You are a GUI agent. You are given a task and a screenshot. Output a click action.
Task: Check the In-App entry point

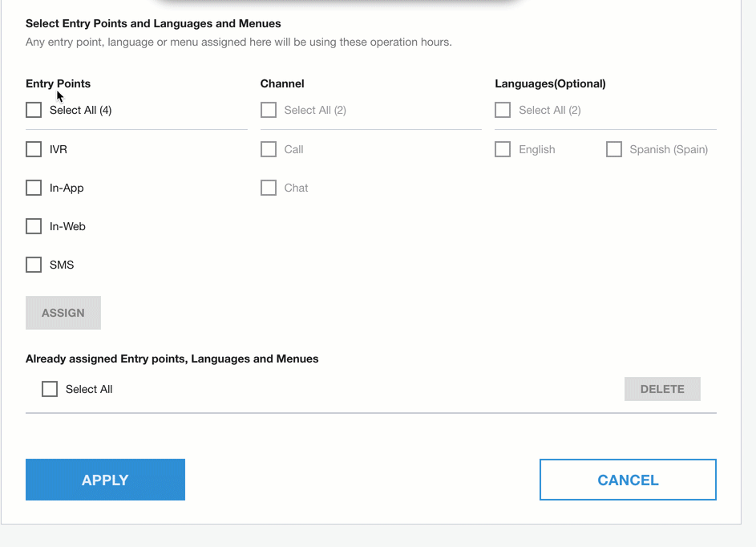tap(33, 187)
